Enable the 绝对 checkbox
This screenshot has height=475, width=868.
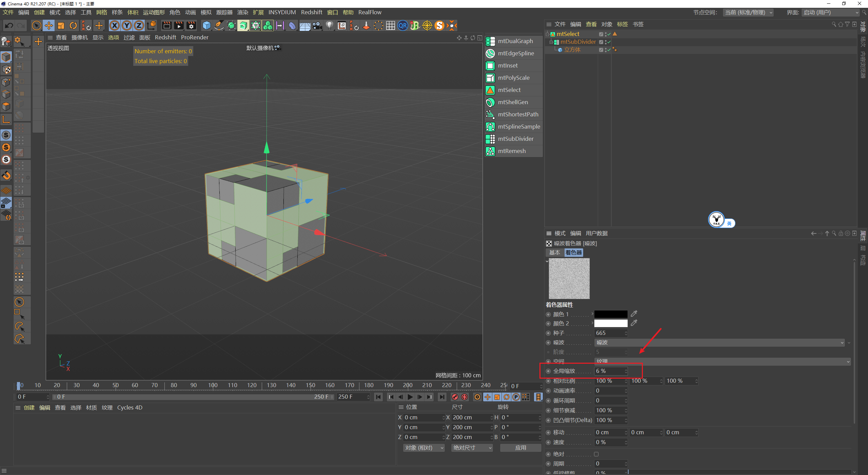click(596, 454)
